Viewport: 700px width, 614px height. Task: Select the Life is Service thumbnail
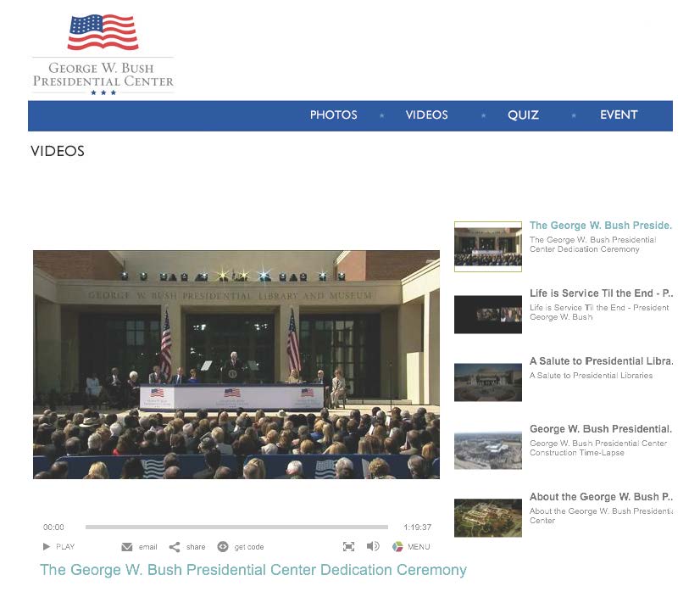coord(488,314)
